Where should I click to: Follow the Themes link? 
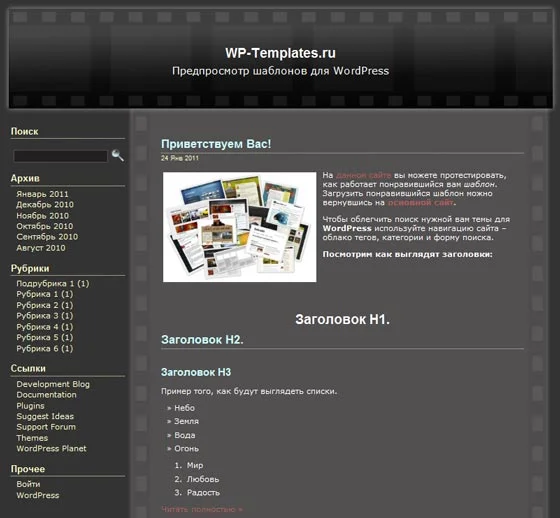pyautogui.click(x=32, y=438)
